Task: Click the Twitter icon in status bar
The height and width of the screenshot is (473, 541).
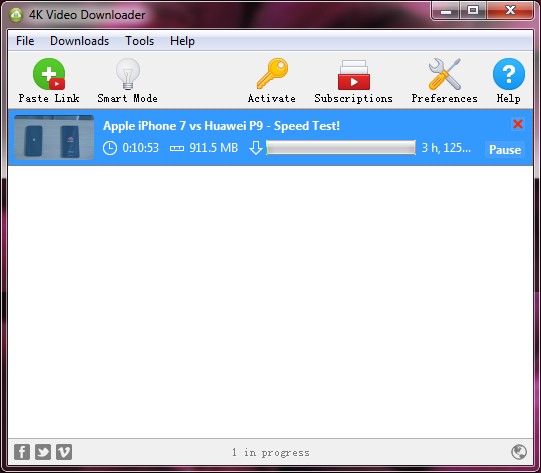Action: point(43,452)
